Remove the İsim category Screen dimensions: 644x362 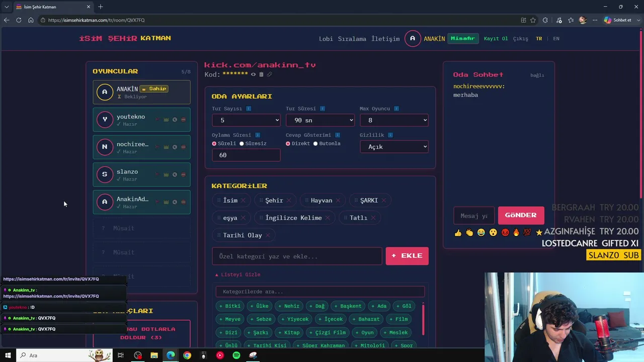[243, 201]
